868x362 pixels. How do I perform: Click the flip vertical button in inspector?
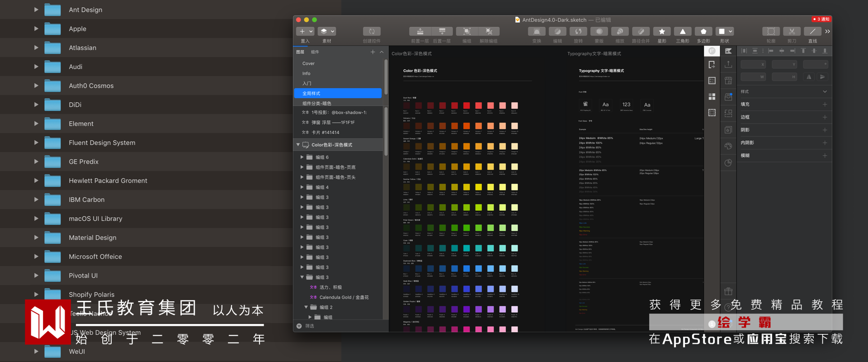click(x=822, y=77)
